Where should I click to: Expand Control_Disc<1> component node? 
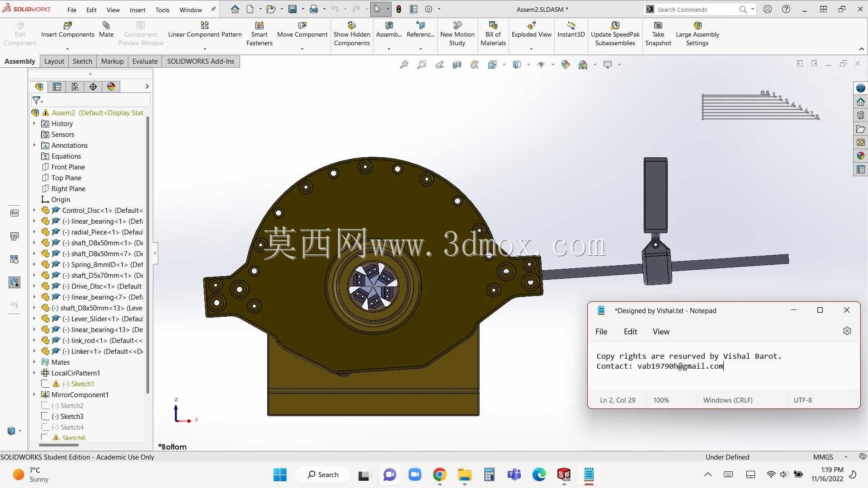34,210
